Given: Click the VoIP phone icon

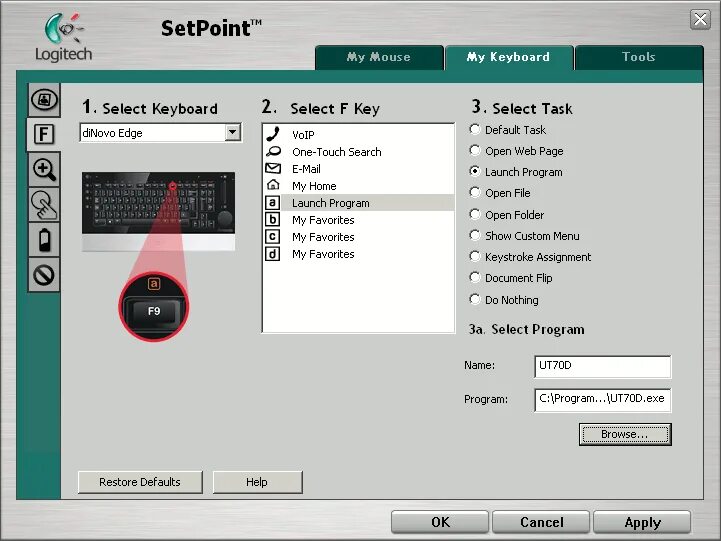Looking at the screenshot, I should 273,134.
